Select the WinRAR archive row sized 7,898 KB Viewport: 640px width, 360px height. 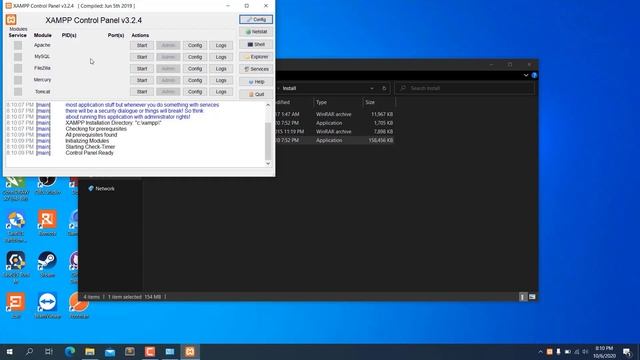pyautogui.click(x=334, y=131)
